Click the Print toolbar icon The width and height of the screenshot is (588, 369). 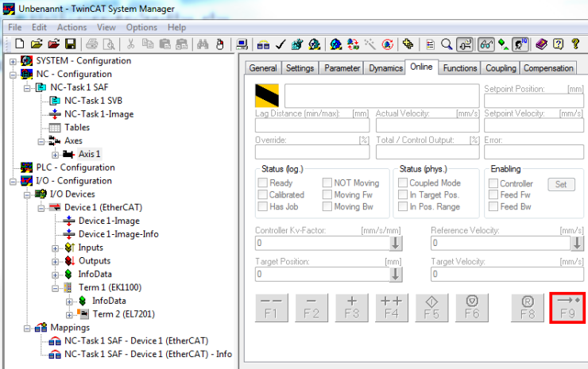coord(91,44)
